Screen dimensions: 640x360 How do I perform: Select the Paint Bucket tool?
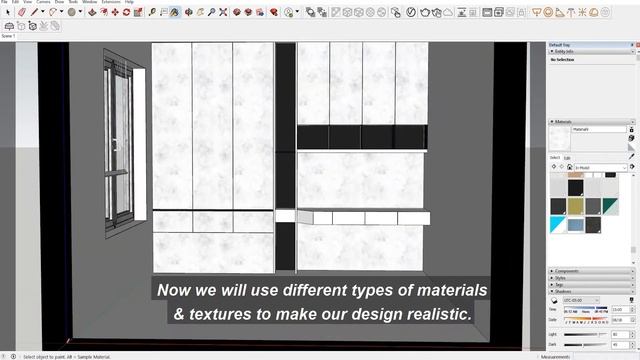pos(175,12)
